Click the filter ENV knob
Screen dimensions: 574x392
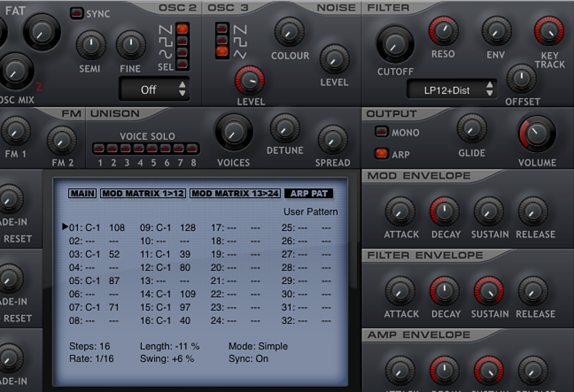[x=496, y=31]
